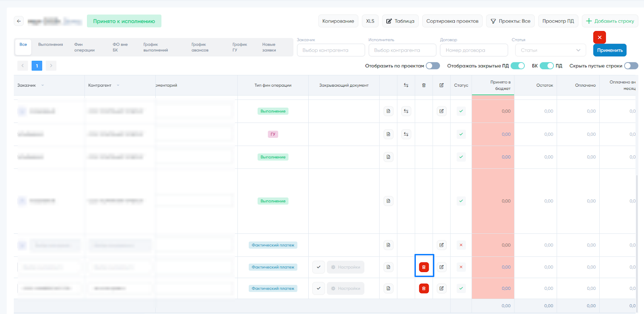Switch to the Выполнения tab

[51, 45]
